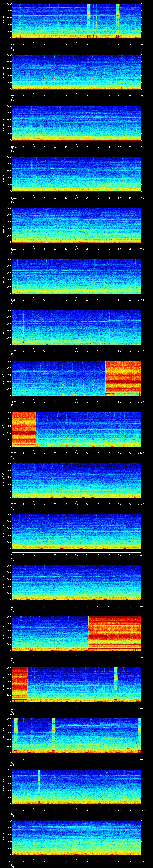This screenshot has width=153, height=868.
Task: Click the 1:50:00 start time label
Action: pos(12,351)
